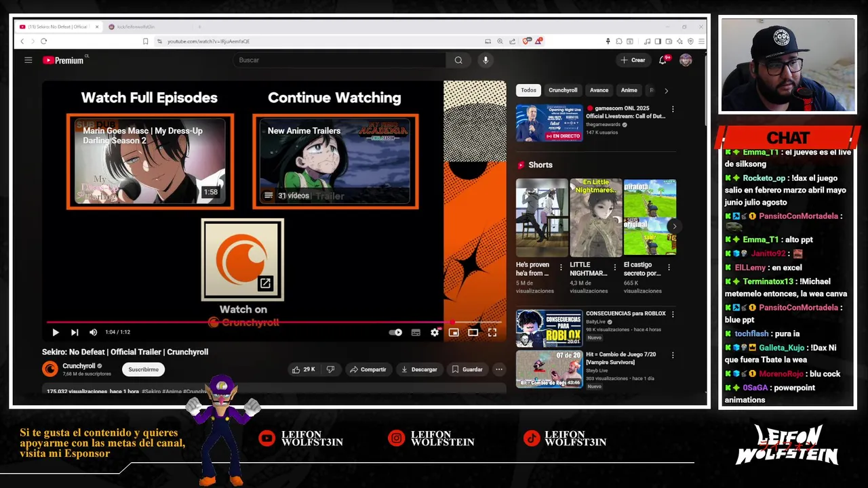The height and width of the screenshot is (488, 868).
Task: Open the El castigo secreto short
Action: 650,218
